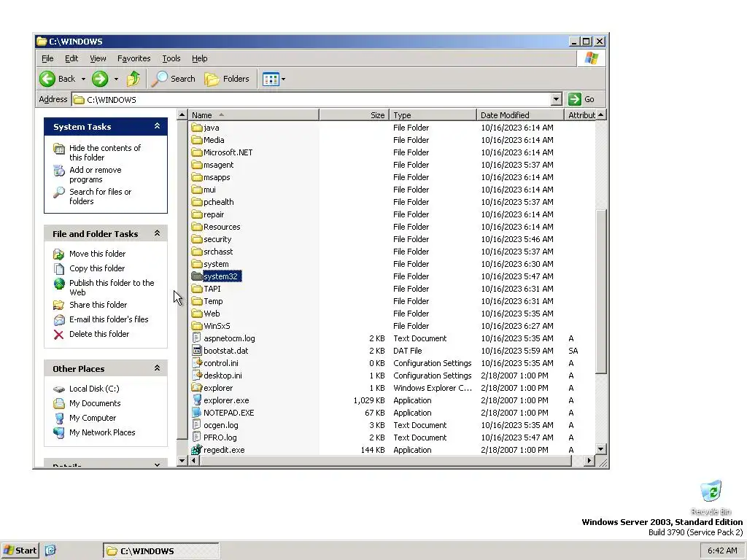
Task: Open the File menu
Action: click(x=47, y=58)
